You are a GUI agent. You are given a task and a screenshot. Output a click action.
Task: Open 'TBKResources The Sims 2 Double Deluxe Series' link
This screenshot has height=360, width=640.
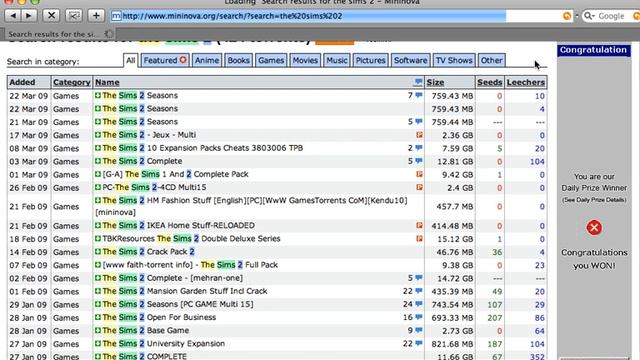191,238
